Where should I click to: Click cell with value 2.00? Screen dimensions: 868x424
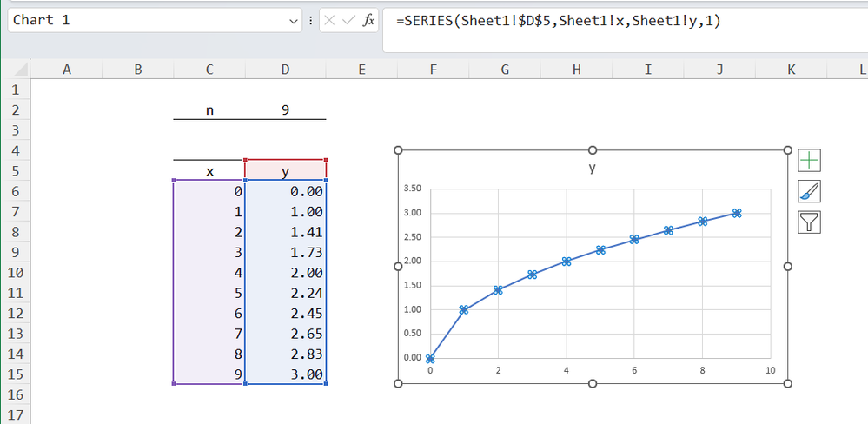pyautogui.click(x=285, y=273)
